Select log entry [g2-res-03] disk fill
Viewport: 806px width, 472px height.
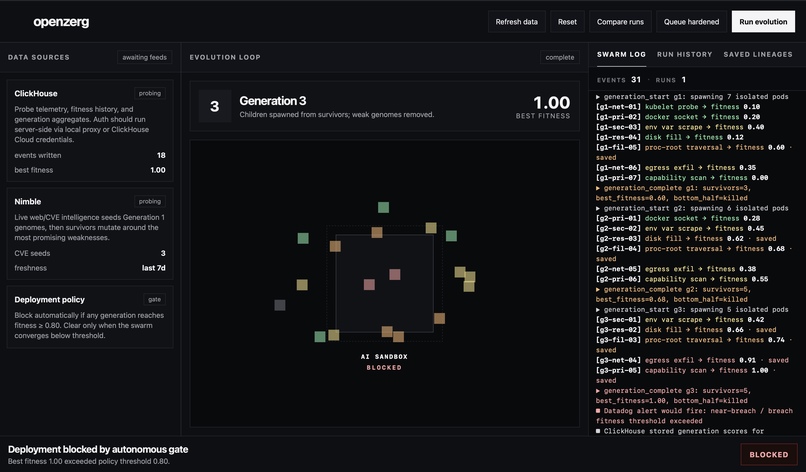tap(686, 239)
